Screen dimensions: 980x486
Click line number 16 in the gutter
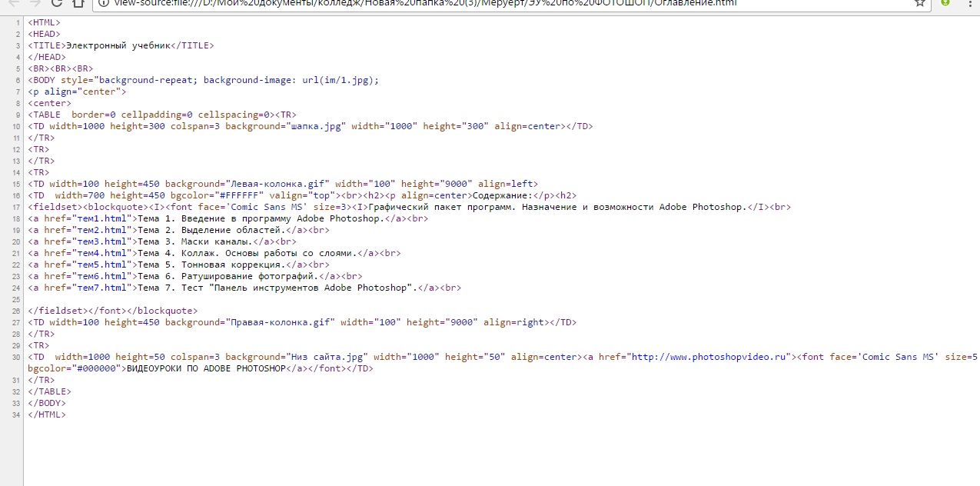16,195
